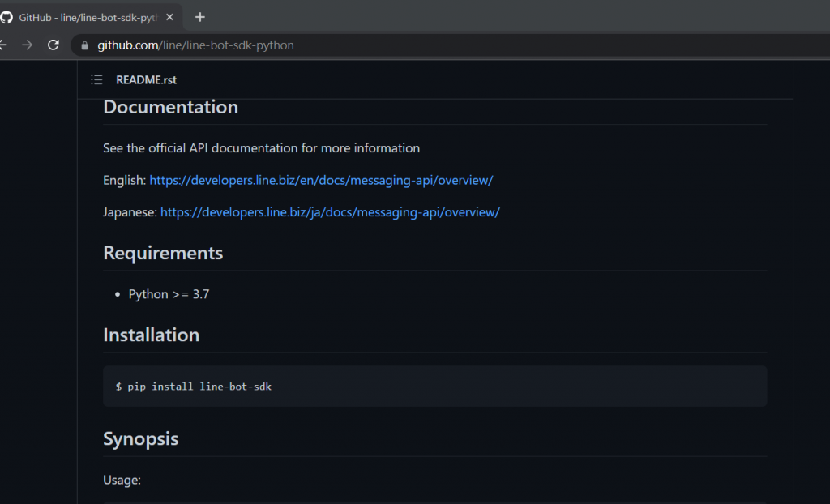Screen dimensions: 830x504
Task: Click the browser reload icon
Action: 53,45
